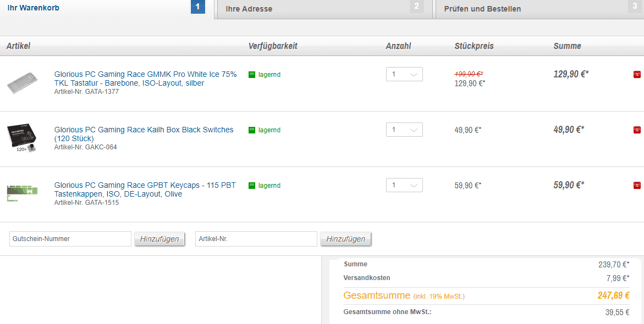The width and height of the screenshot is (644, 324).
Task: Click the Stückpreis column header
Action: pyautogui.click(x=474, y=46)
